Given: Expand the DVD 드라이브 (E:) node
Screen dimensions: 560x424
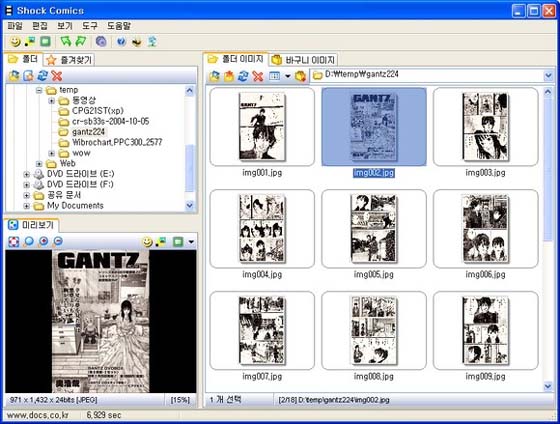Looking at the screenshot, I should pyautogui.click(x=26, y=174).
